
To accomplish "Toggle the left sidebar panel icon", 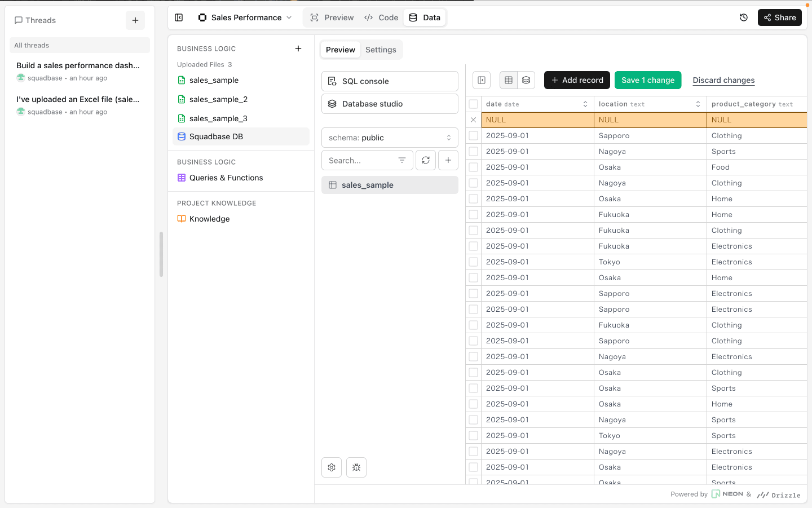I will 179,17.
